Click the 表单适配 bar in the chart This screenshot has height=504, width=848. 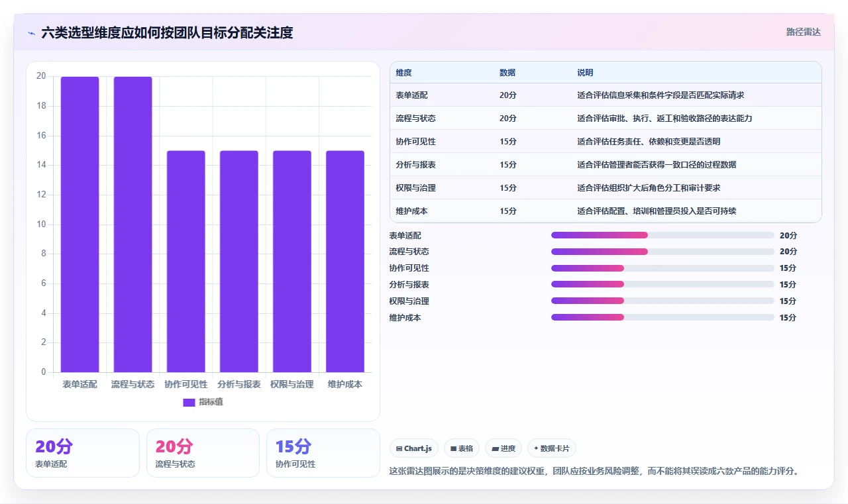(80, 225)
